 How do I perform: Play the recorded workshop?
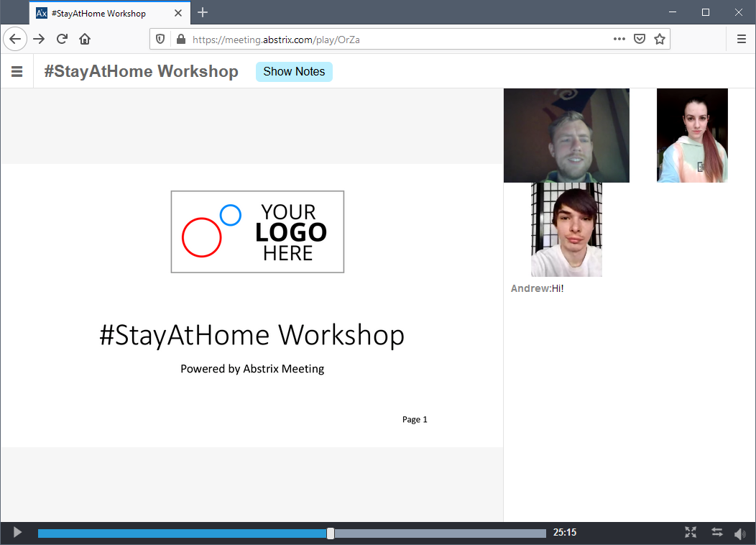(17, 533)
